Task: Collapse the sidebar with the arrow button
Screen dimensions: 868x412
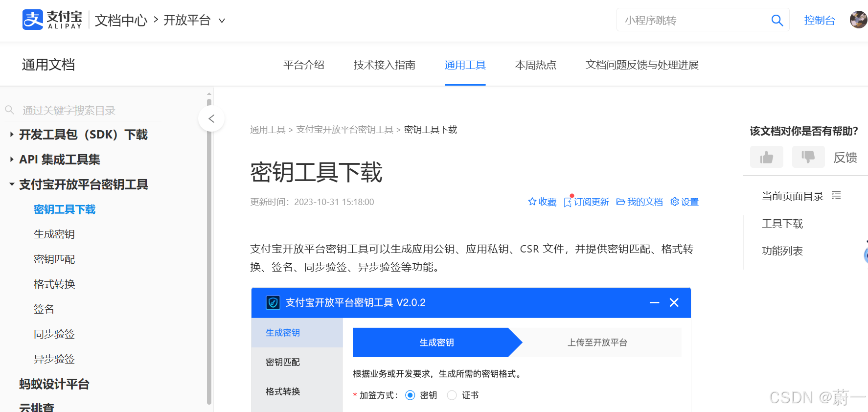Action: point(211,118)
